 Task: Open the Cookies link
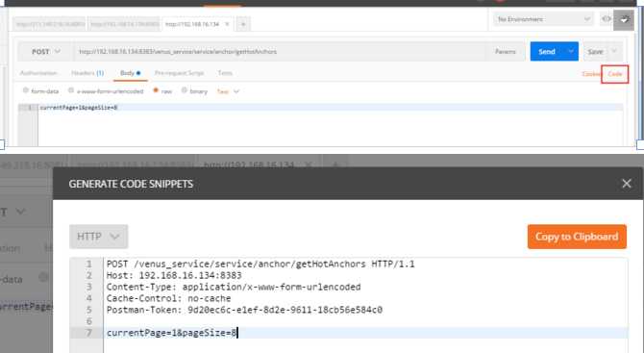(591, 74)
